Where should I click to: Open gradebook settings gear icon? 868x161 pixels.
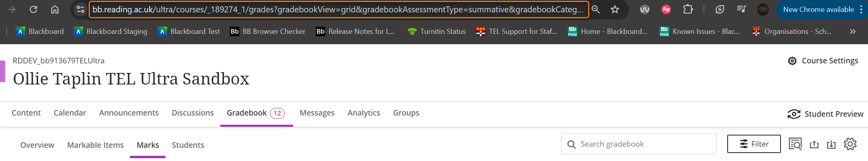(x=850, y=144)
